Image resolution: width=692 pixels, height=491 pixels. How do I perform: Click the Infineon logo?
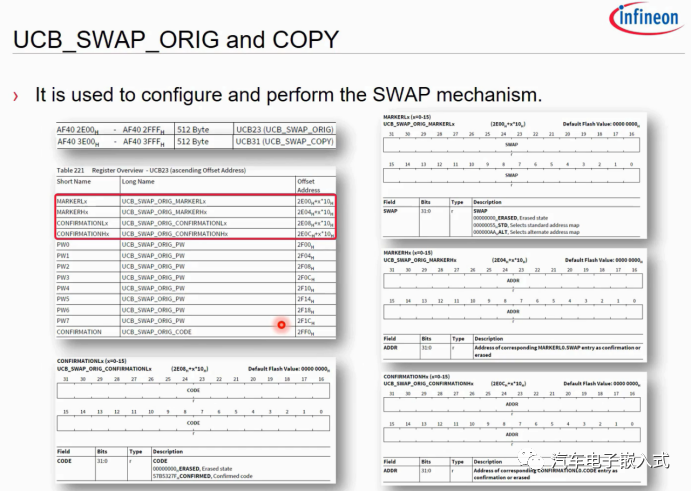[647, 19]
